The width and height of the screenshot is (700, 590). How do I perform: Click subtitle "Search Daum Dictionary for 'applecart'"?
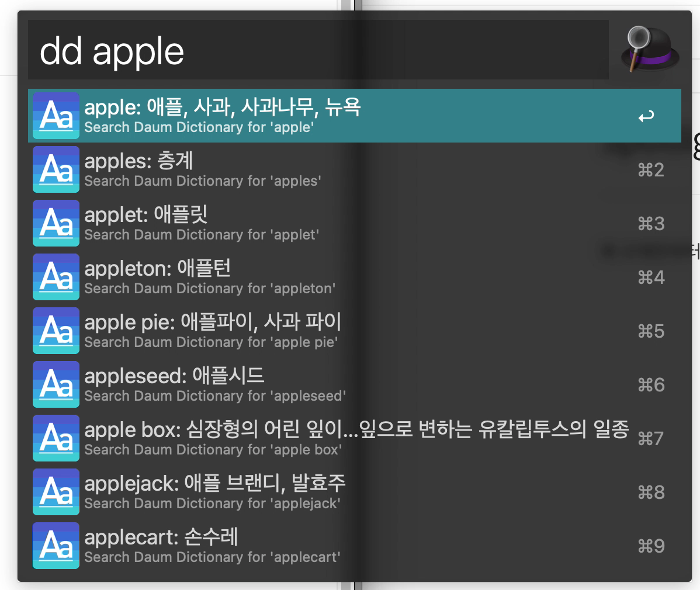click(x=213, y=557)
